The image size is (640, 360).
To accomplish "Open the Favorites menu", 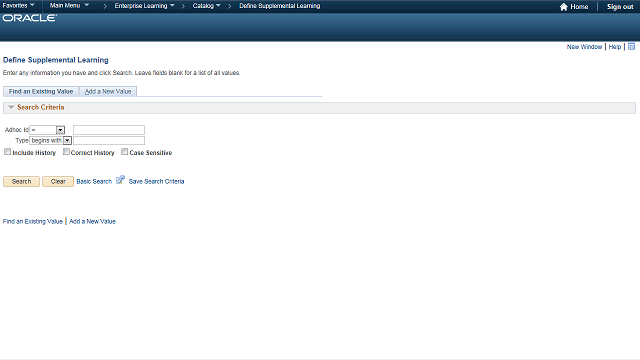I will (x=18, y=6).
